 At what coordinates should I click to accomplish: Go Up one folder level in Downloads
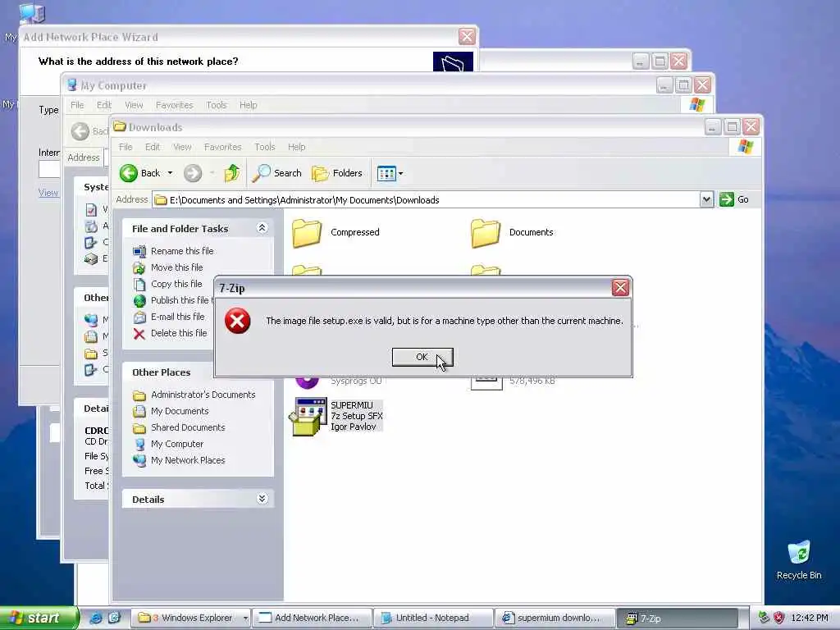[x=232, y=173]
